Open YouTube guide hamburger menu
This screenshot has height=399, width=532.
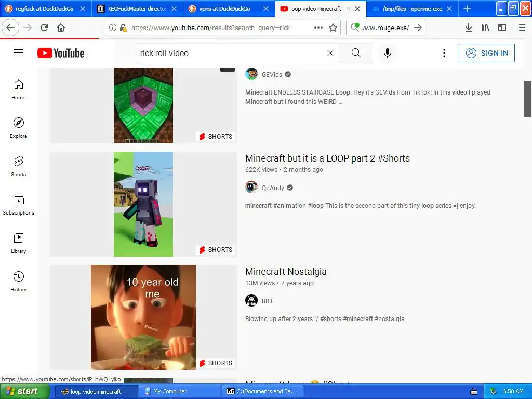click(x=19, y=53)
